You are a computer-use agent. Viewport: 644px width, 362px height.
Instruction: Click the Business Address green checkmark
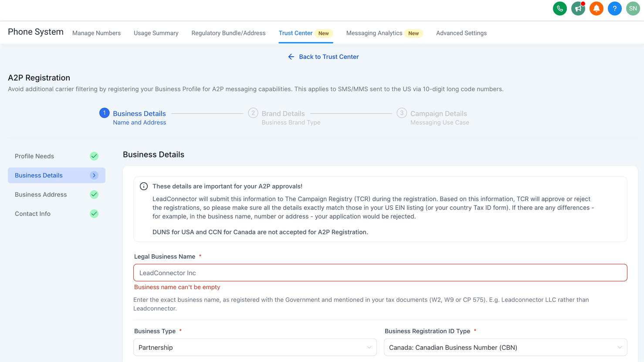94,195
